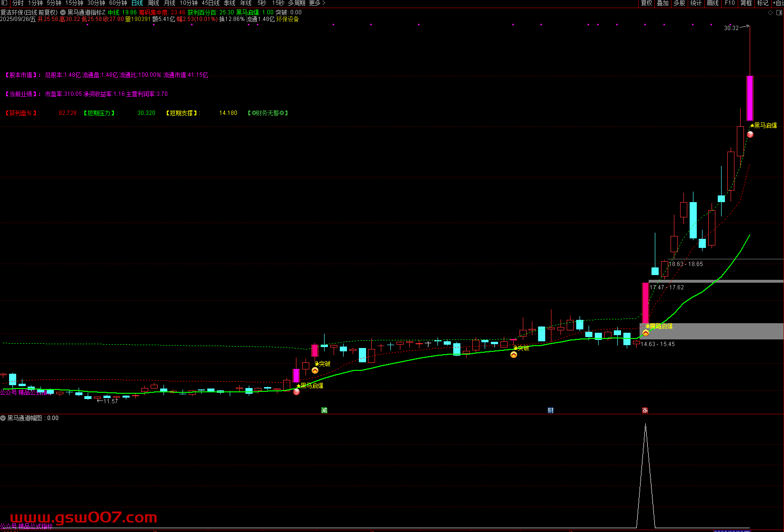Click the 短期压力 value 30.320
The height and width of the screenshot is (532, 784).
point(146,113)
